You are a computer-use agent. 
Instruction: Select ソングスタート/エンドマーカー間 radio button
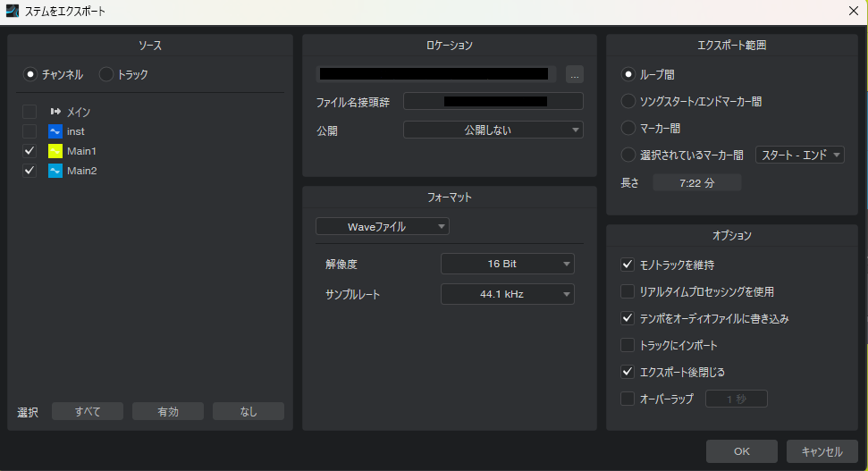click(x=628, y=101)
